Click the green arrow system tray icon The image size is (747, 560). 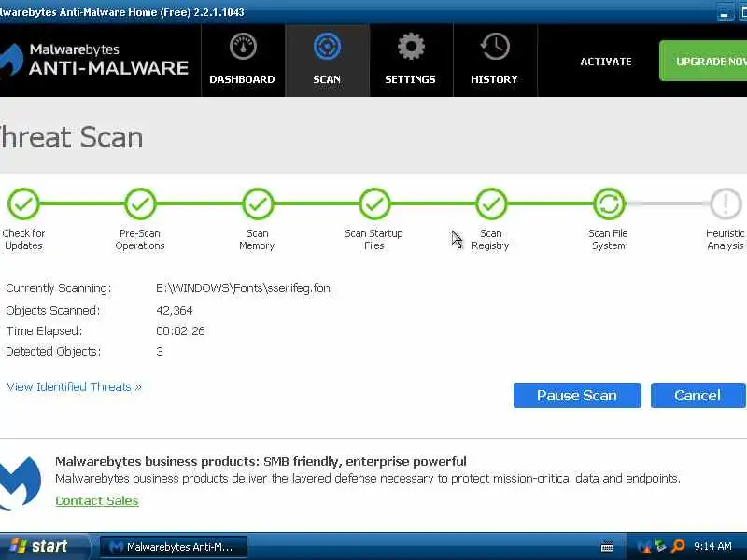tap(660, 546)
